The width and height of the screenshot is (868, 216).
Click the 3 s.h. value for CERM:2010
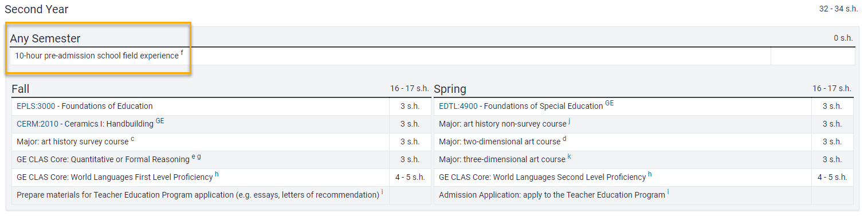coord(410,124)
